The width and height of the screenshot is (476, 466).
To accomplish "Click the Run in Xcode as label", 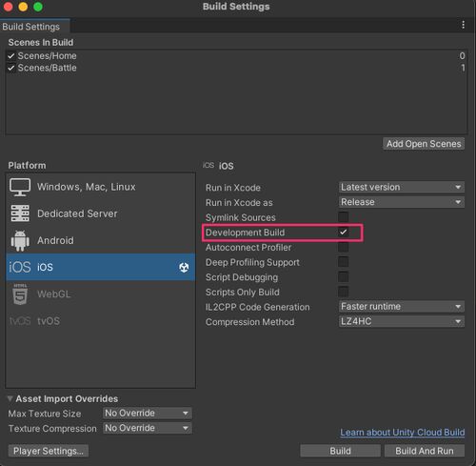I will click(x=239, y=203).
